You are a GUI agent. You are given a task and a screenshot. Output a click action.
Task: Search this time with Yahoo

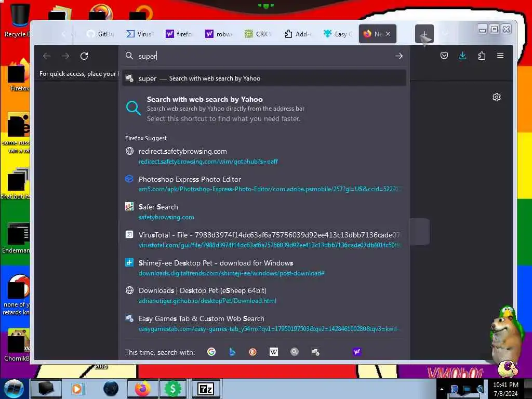(357, 352)
